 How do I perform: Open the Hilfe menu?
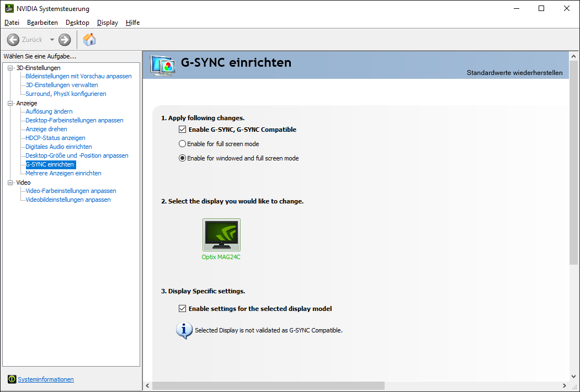[132, 23]
